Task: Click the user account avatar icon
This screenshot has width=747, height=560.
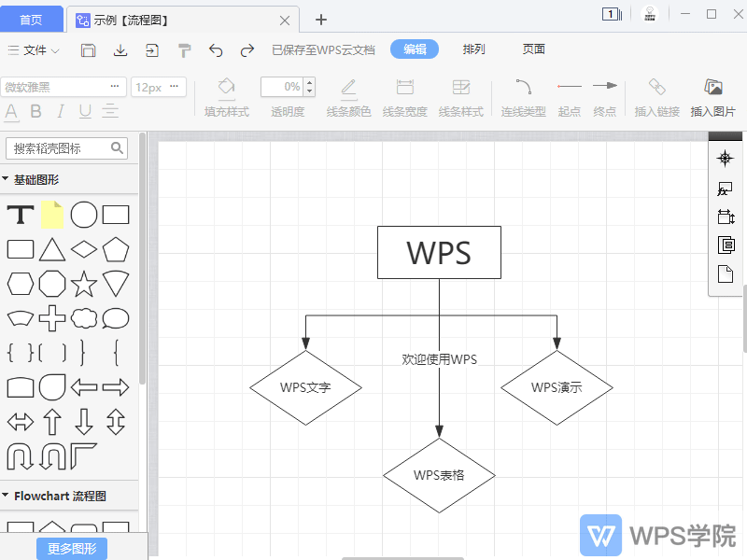Action: point(650,14)
